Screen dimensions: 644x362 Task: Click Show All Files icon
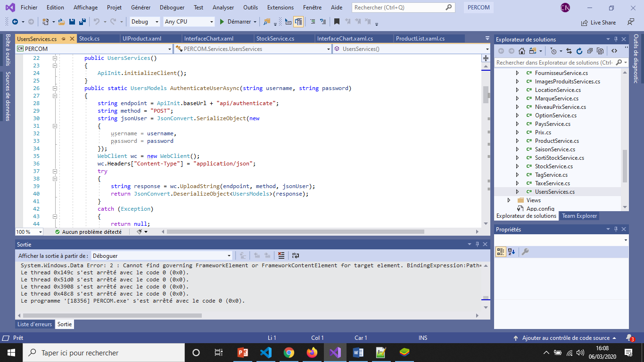(x=600, y=51)
